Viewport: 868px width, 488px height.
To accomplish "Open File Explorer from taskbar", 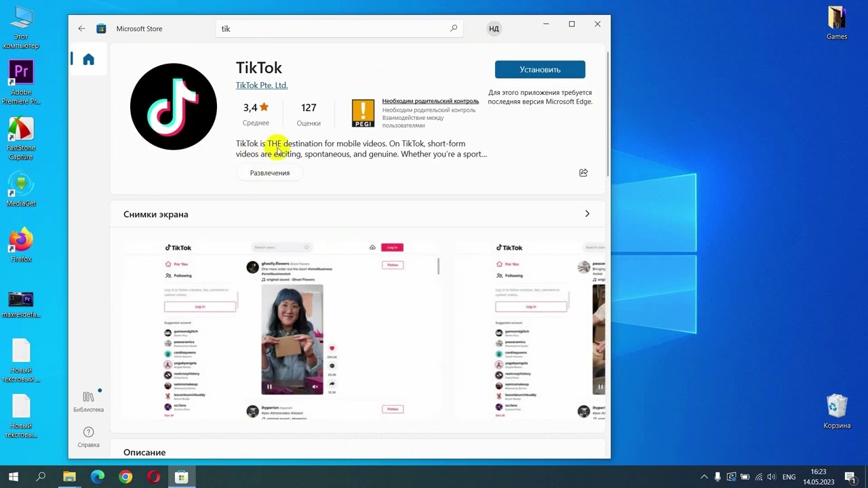I will coord(69,477).
